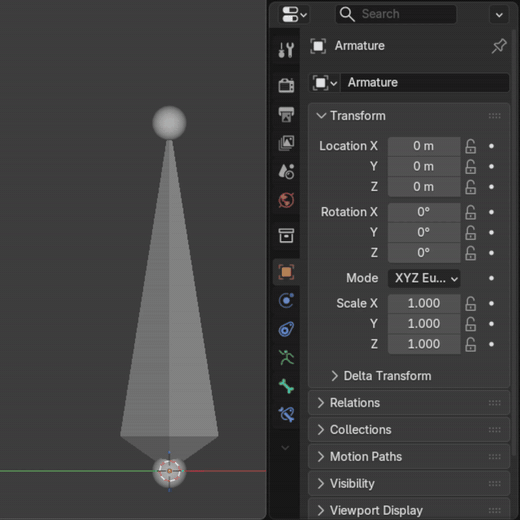Animate Scale Z property dot
Screen dimensions: 520x520
pos(491,344)
